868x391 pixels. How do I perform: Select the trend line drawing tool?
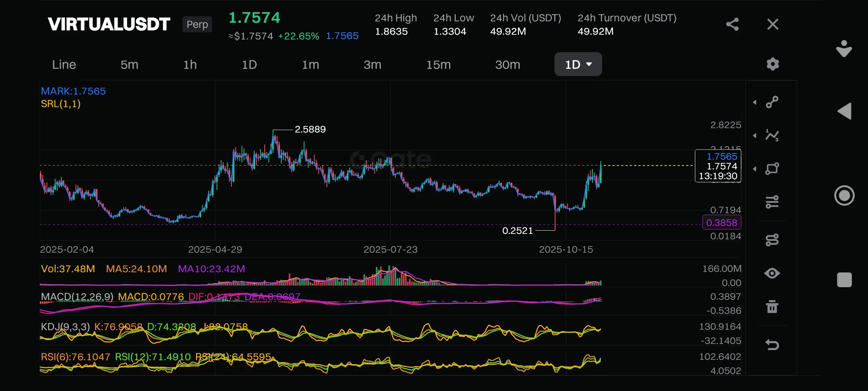[772, 102]
